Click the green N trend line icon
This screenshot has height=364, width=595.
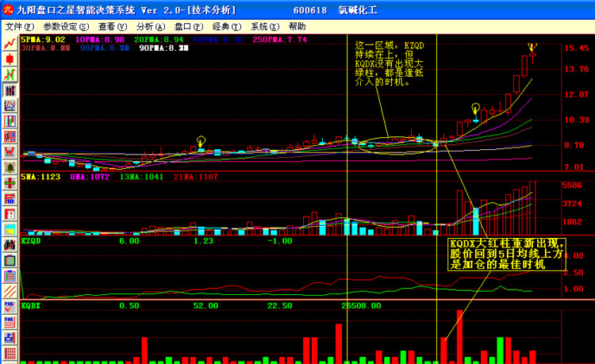point(10,75)
